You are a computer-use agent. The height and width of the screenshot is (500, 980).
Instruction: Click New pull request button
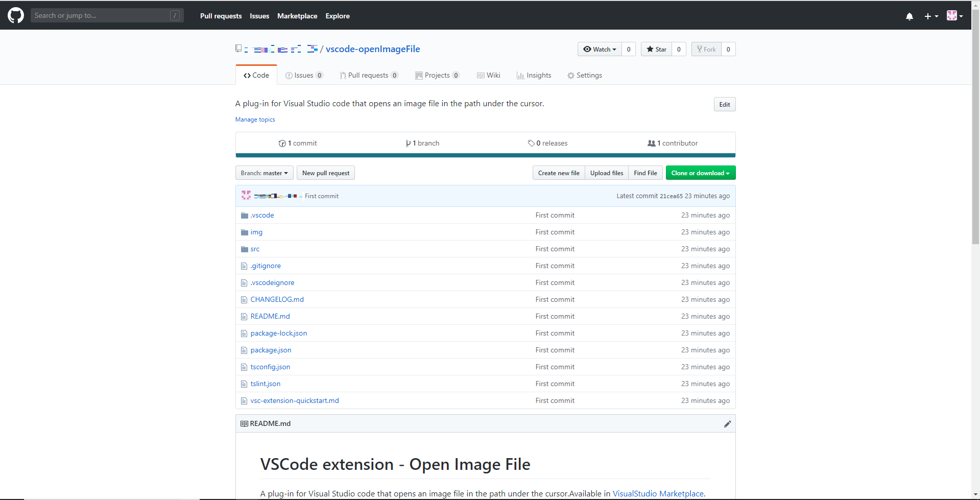tap(326, 173)
